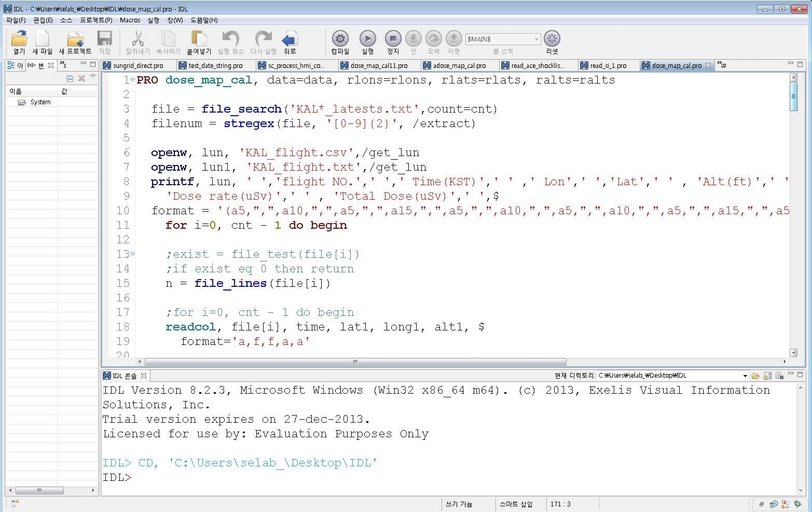Click the 새 프로젝트 (New Project) icon
Screen dimensions: 812x512
tap(75, 39)
